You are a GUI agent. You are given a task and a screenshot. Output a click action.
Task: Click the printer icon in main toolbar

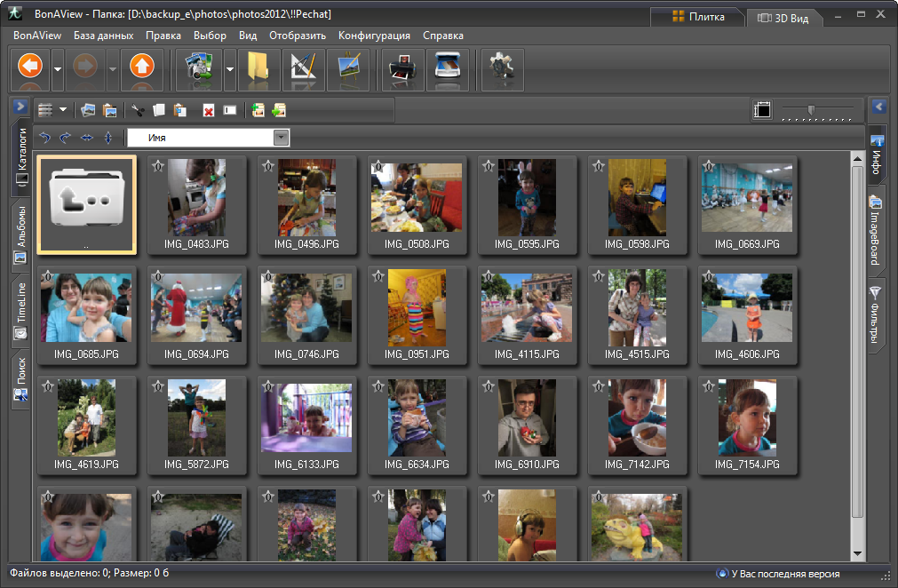click(402, 70)
